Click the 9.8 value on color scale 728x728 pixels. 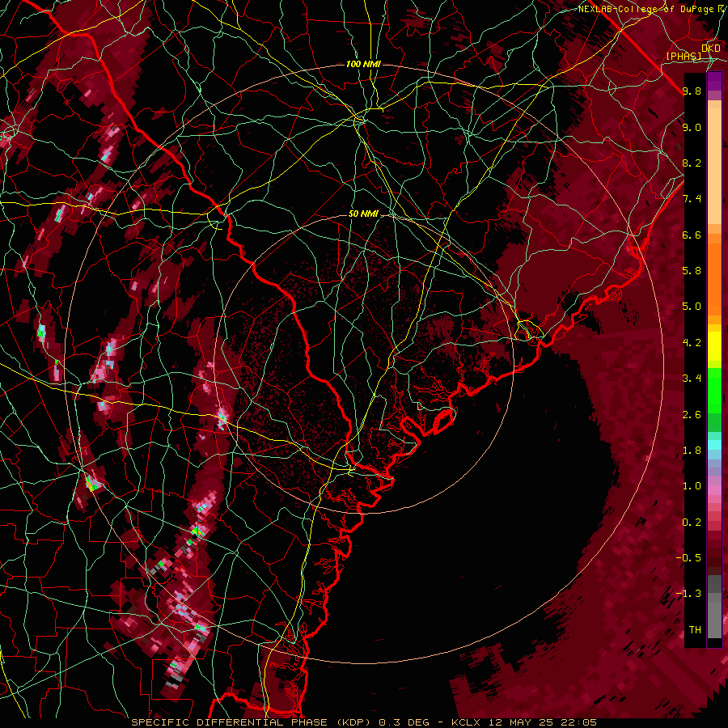point(692,91)
